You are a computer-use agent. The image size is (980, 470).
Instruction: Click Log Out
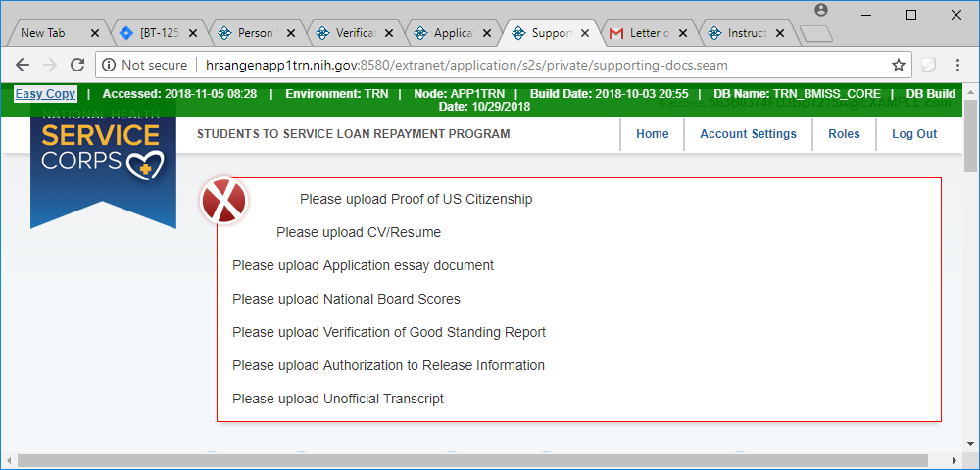coord(913,134)
